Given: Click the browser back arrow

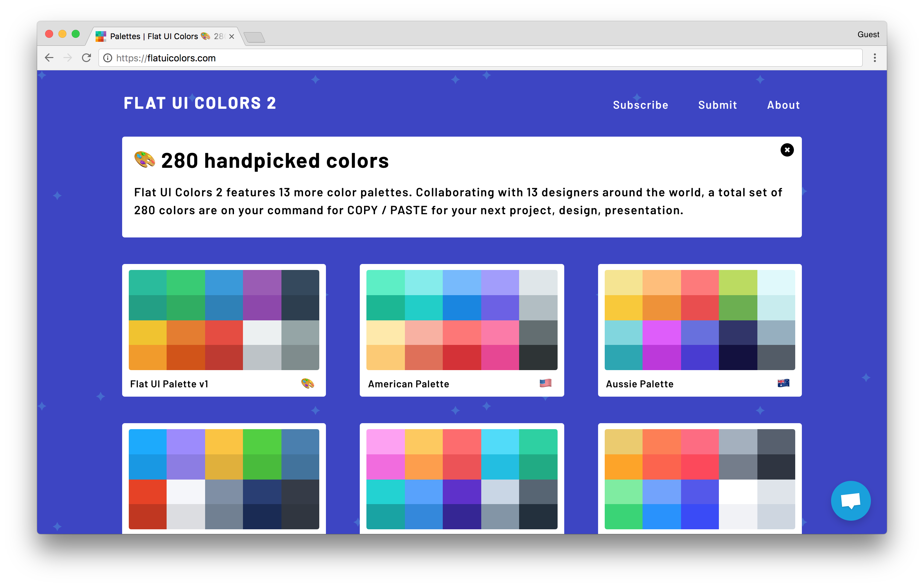Looking at the screenshot, I should 49,58.
